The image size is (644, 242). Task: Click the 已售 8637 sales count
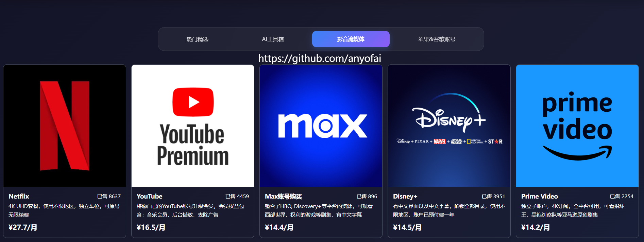tap(109, 197)
